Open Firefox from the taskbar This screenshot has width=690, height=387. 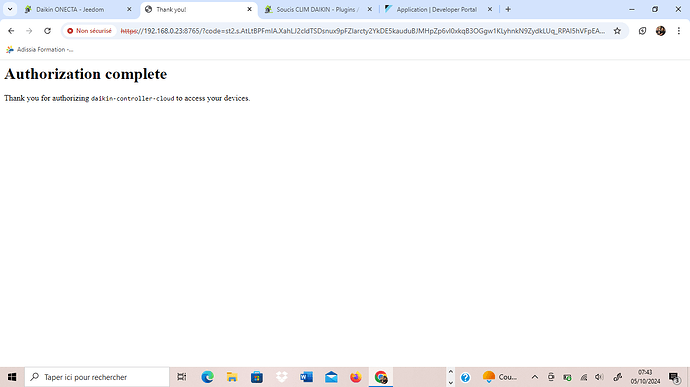(356, 377)
